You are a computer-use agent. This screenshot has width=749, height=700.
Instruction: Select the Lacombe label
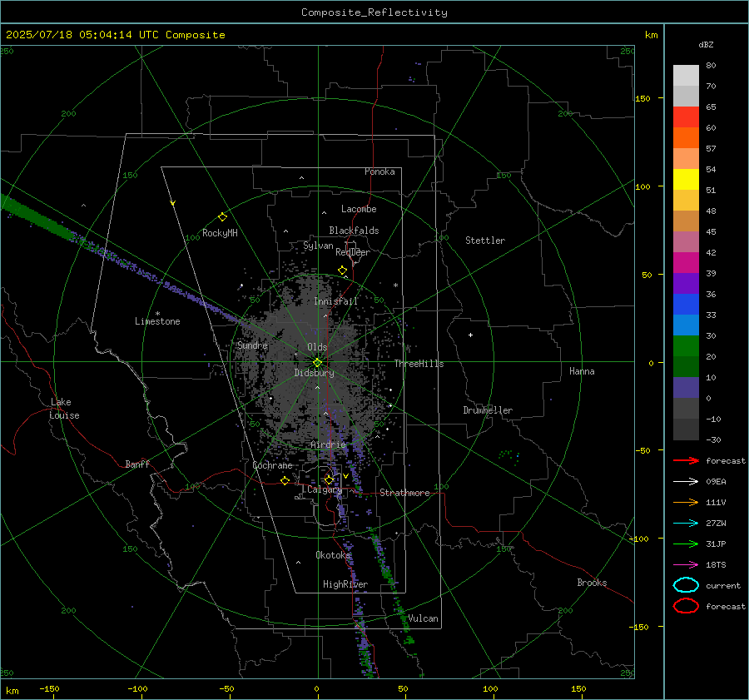359,209
